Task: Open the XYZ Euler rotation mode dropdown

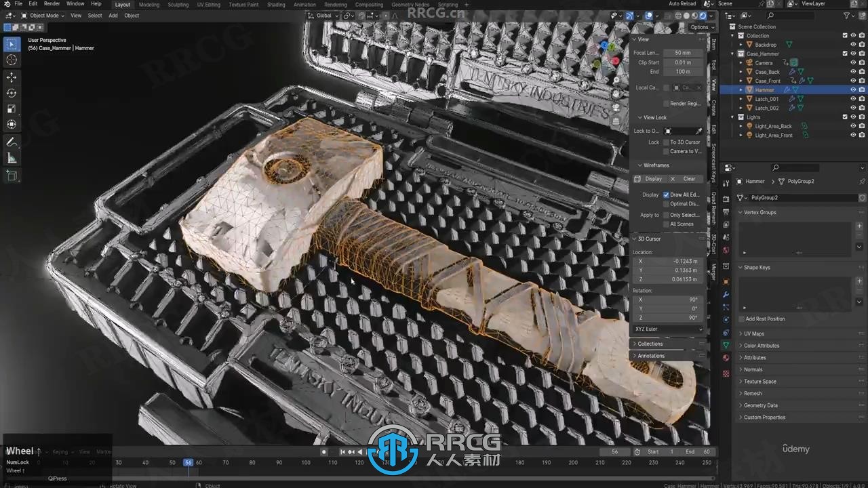Action: [x=669, y=329]
